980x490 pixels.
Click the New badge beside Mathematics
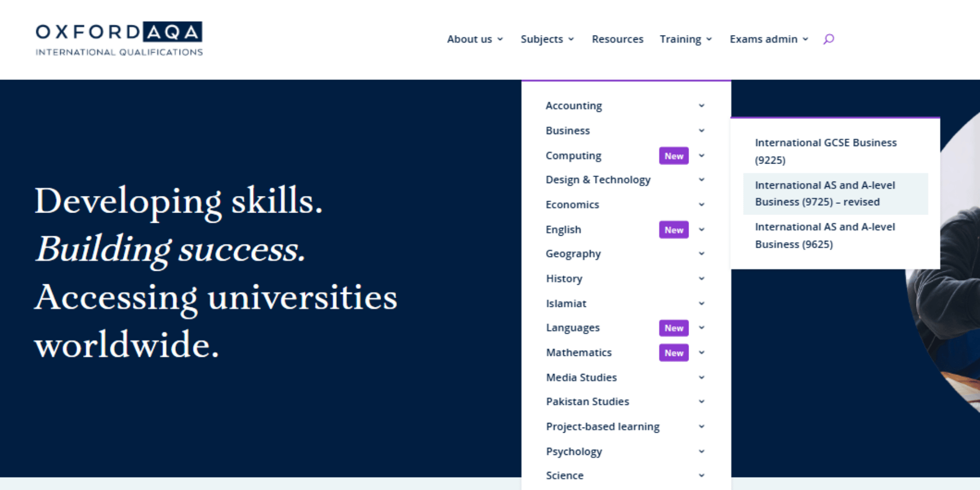coord(674,353)
